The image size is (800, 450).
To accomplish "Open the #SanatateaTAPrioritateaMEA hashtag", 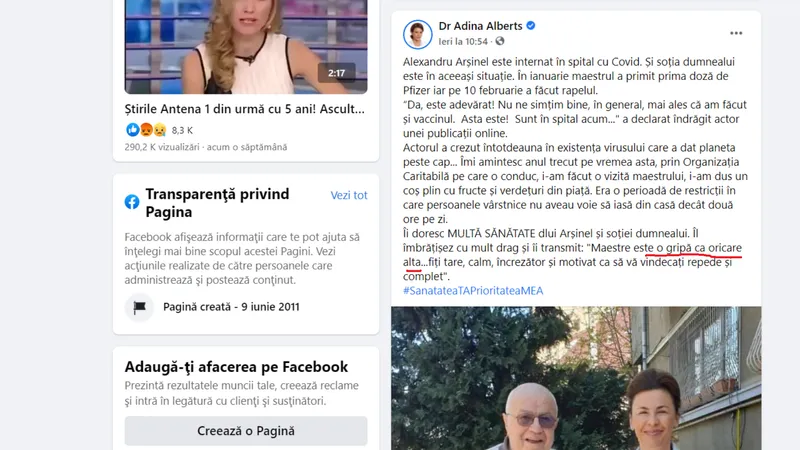I will (x=473, y=291).
